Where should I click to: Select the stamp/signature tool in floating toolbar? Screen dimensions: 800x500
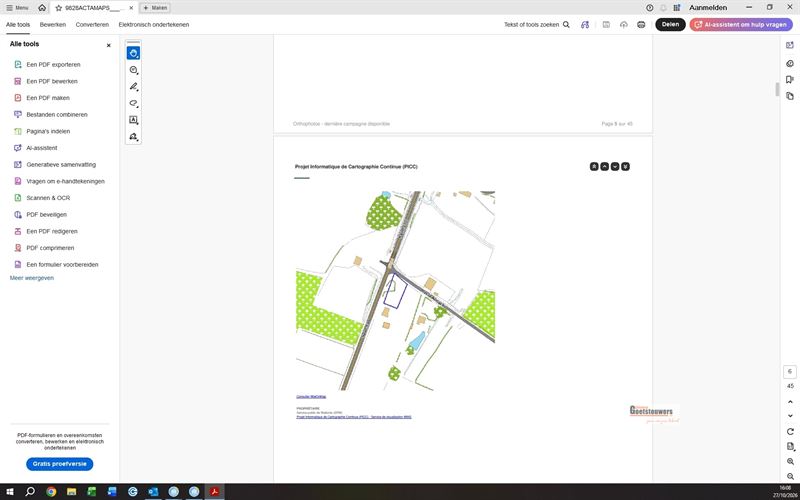pyautogui.click(x=133, y=137)
